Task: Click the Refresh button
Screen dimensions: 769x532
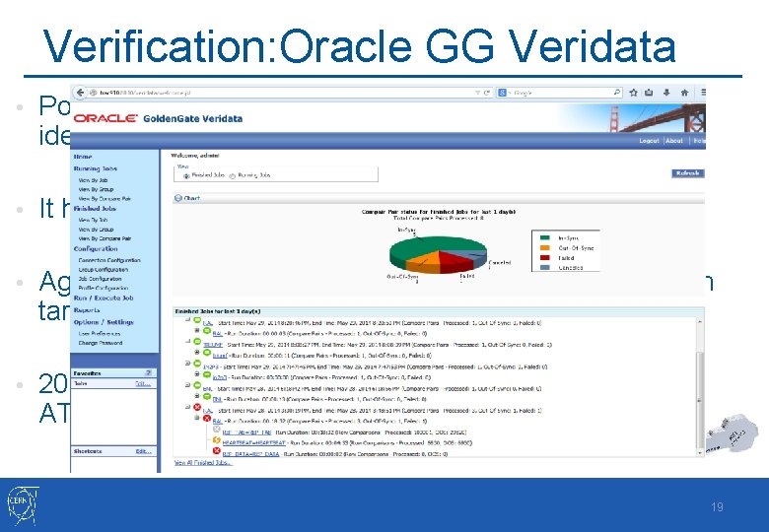Action: 687,173
